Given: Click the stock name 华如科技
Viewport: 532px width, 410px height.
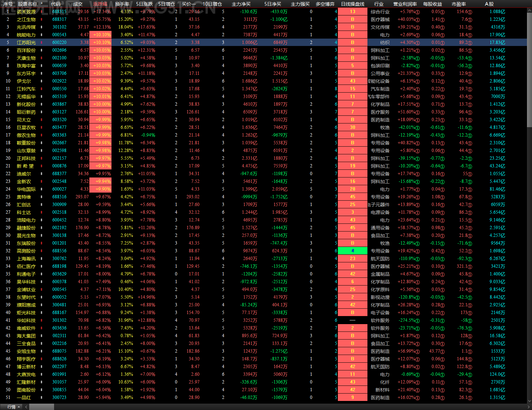Looking at the screenshot, I should (26, 320).
